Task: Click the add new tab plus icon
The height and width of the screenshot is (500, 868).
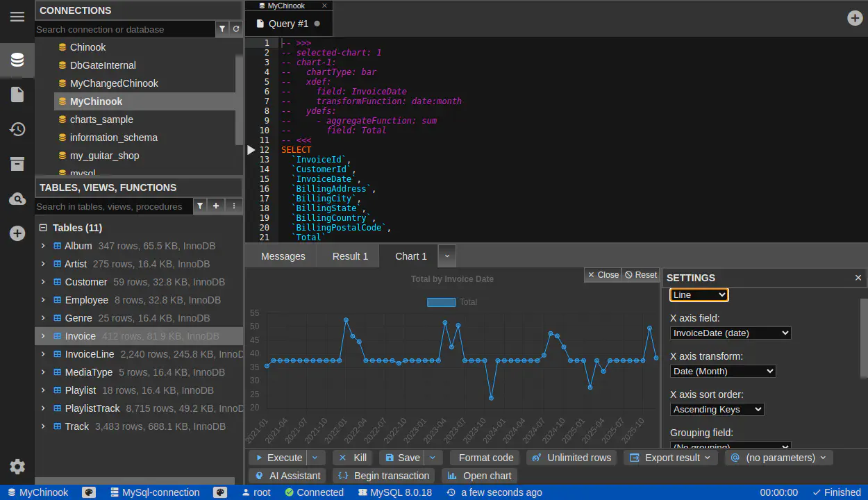Action: 856,18
